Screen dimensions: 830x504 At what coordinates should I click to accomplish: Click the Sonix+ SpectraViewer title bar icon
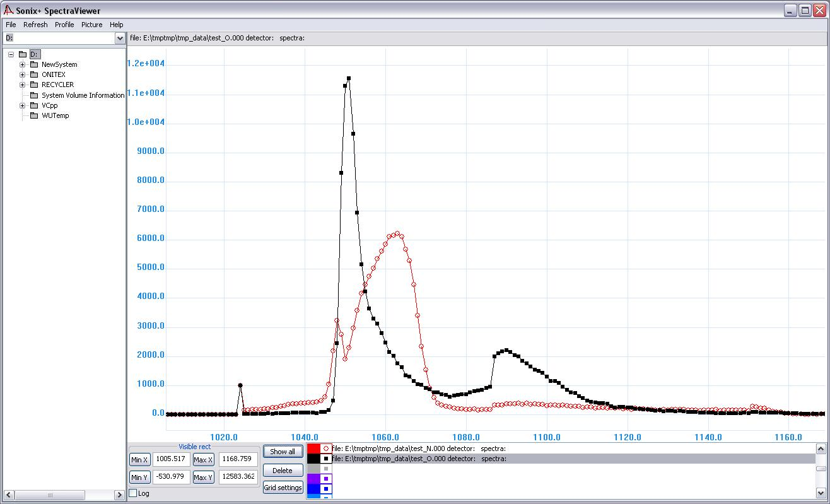coord(8,10)
